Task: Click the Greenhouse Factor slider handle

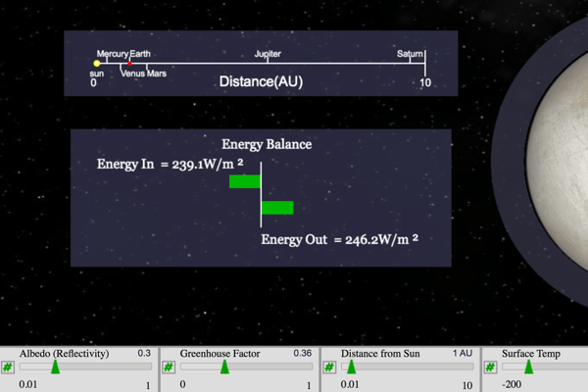Action: [x=224, y=367]
